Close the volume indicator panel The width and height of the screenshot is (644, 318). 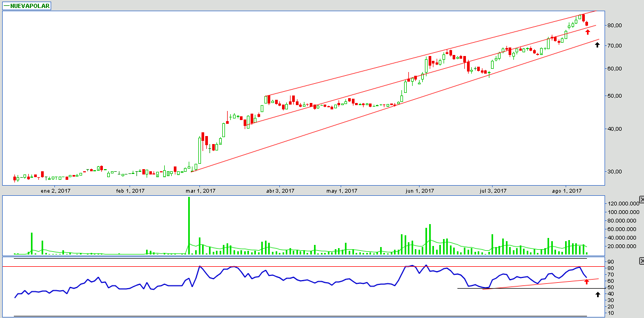pyautogui.click(x=641, y=199)
